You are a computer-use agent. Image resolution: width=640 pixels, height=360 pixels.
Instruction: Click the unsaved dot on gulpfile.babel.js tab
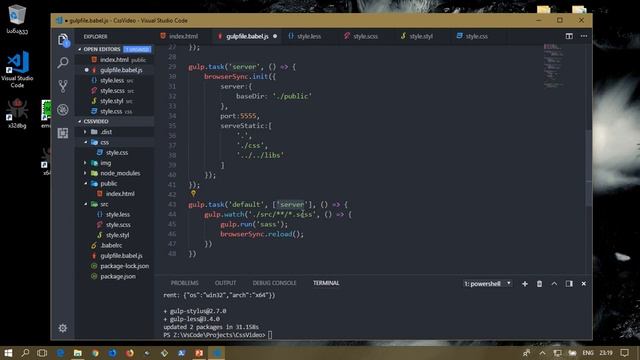click(275, 36)
